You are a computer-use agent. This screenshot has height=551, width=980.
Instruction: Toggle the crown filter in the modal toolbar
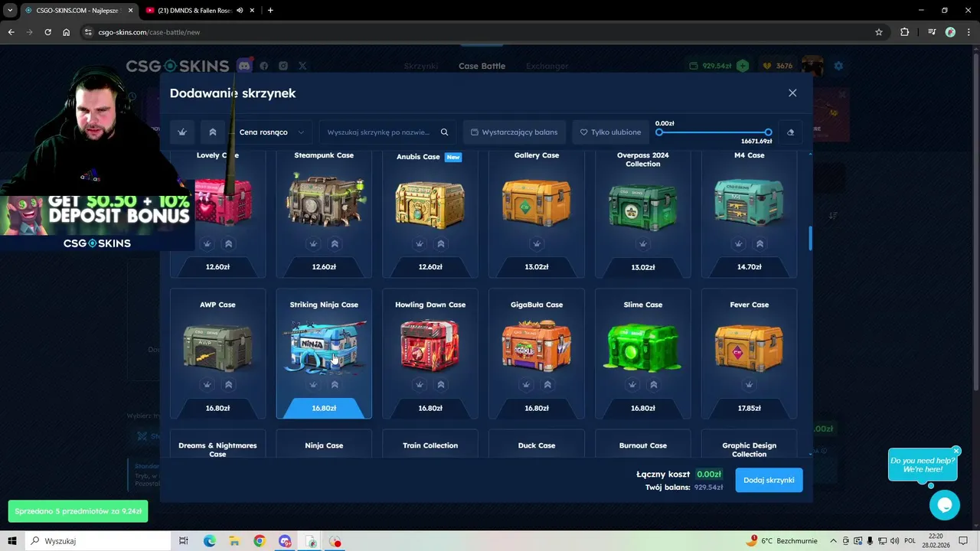[x=182, y=132]
